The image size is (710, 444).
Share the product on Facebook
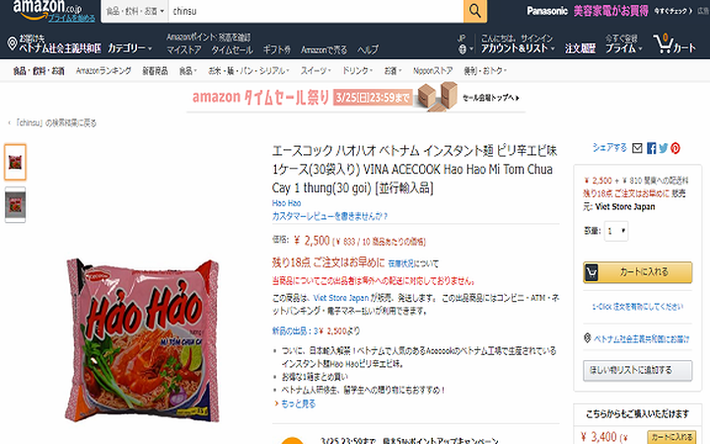click(x=651, y=148)
